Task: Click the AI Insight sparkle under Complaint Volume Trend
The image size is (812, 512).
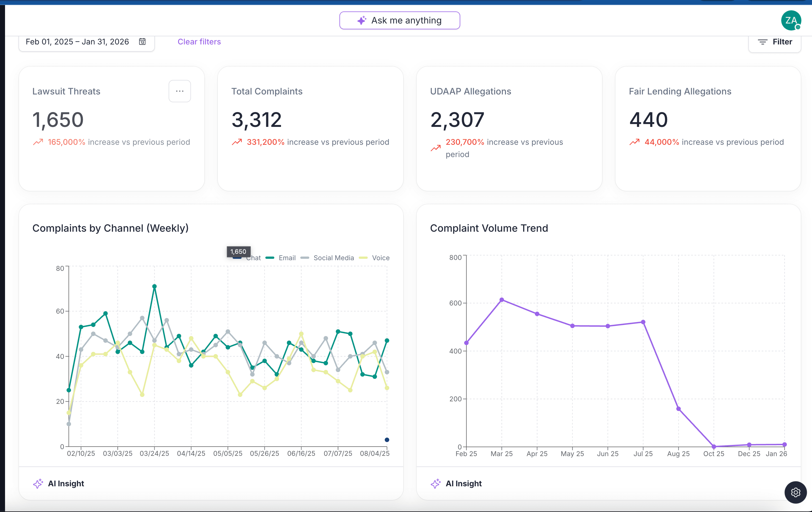Action: tap(436, 483)
